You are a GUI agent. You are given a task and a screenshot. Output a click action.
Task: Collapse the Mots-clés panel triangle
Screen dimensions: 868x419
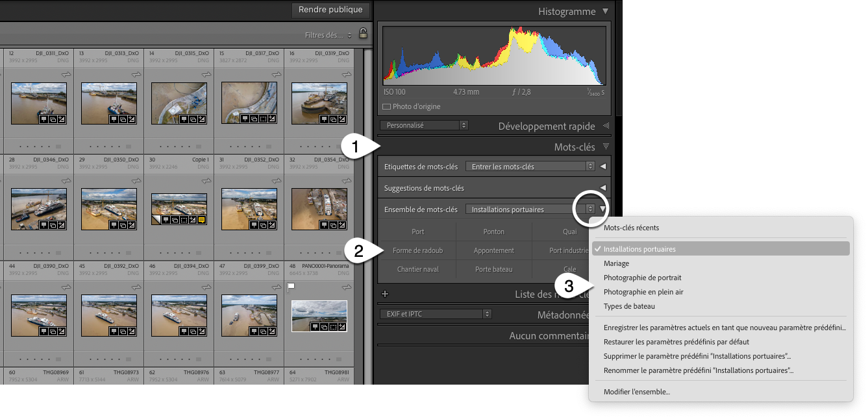coord(606,147)
